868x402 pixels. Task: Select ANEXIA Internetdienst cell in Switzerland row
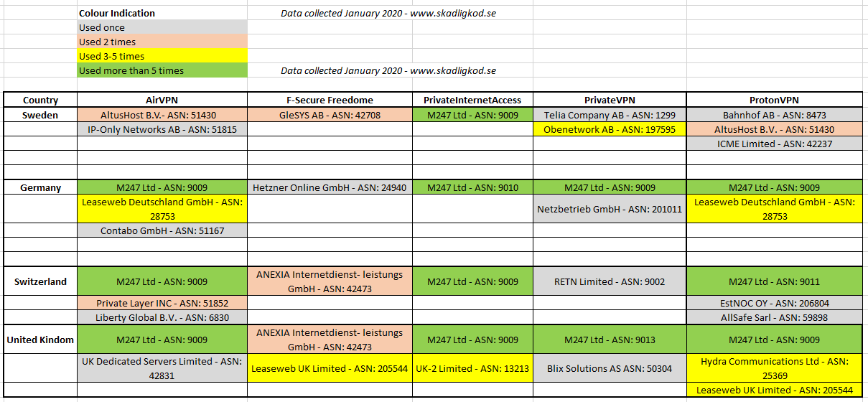coord(330,281)
